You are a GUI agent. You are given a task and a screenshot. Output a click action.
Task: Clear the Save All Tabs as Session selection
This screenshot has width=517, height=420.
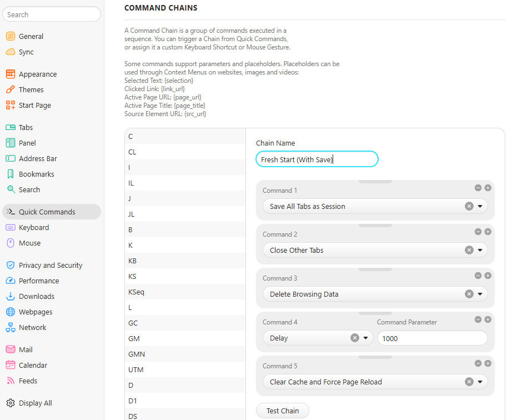(x=469, y=206)
